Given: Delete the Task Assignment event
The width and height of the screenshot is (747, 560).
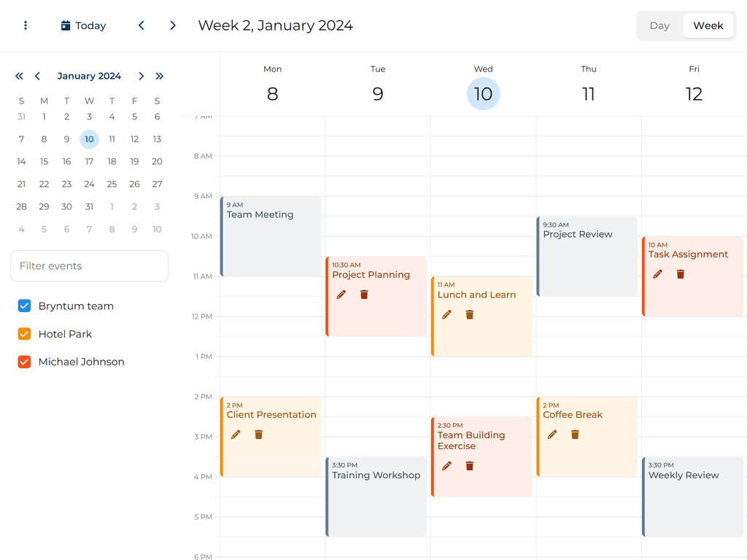Looking at the screenshot, I should [x=680, y=273].
